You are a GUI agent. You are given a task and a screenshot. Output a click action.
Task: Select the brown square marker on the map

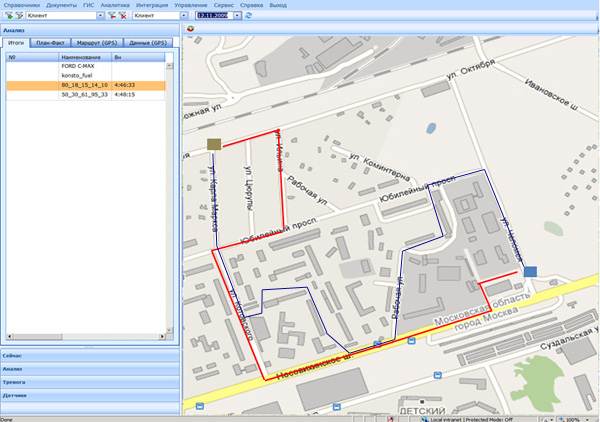click(x=214, y=144)
